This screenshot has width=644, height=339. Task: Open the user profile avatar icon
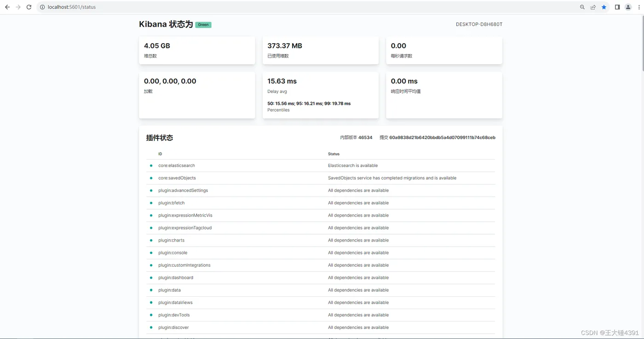(628, 7)
